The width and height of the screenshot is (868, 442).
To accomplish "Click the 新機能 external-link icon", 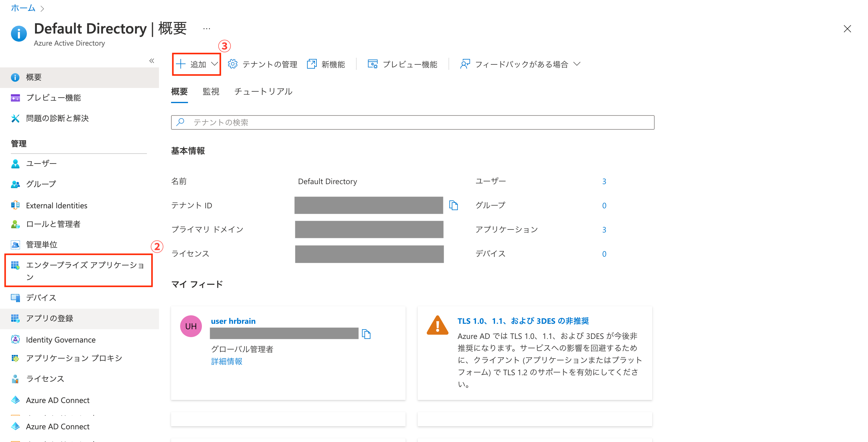I will (312, 64).
